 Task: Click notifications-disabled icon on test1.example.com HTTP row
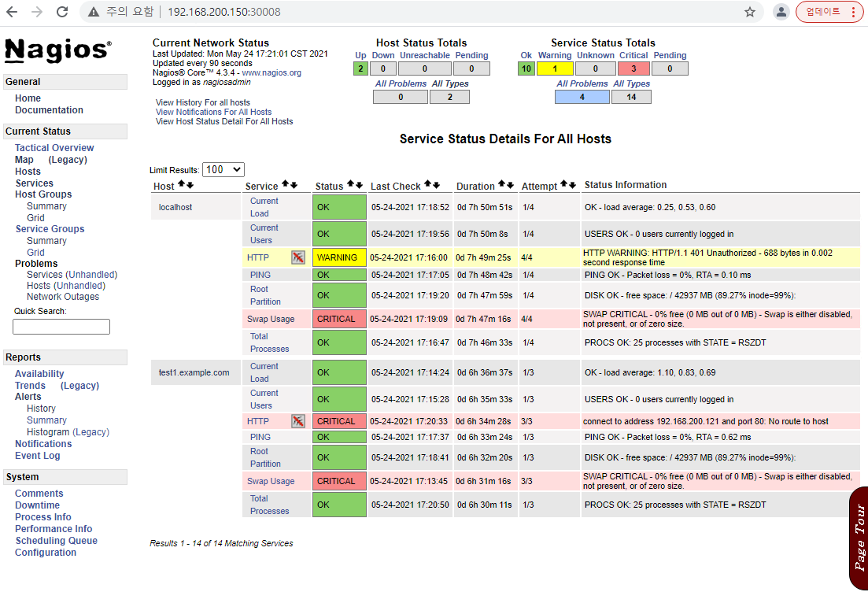[x=298, y=421]
